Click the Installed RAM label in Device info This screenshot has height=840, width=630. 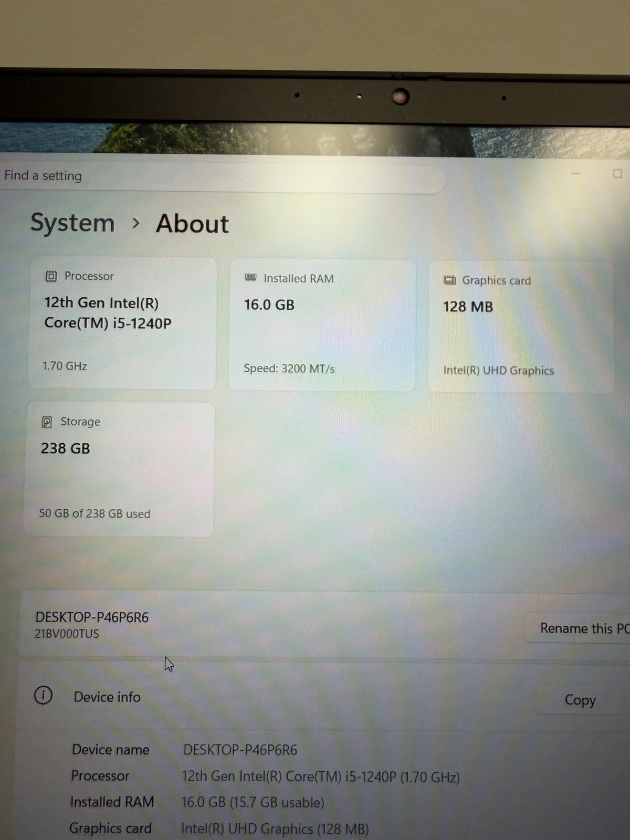(112, 802)
